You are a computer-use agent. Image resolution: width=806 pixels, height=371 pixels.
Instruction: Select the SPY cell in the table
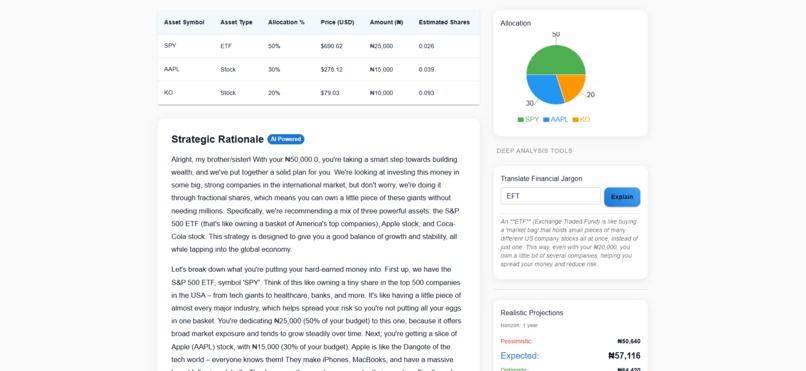[x=170, y=46]
